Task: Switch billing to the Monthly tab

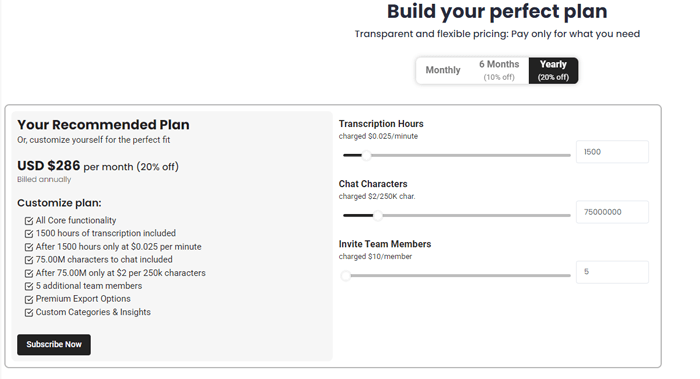Action: (x=443, y=70)
